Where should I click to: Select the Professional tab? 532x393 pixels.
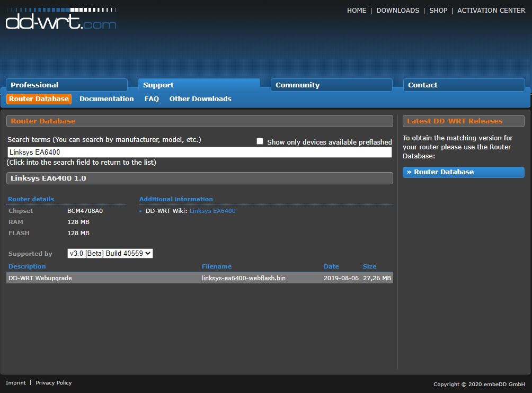coord(67,85)
